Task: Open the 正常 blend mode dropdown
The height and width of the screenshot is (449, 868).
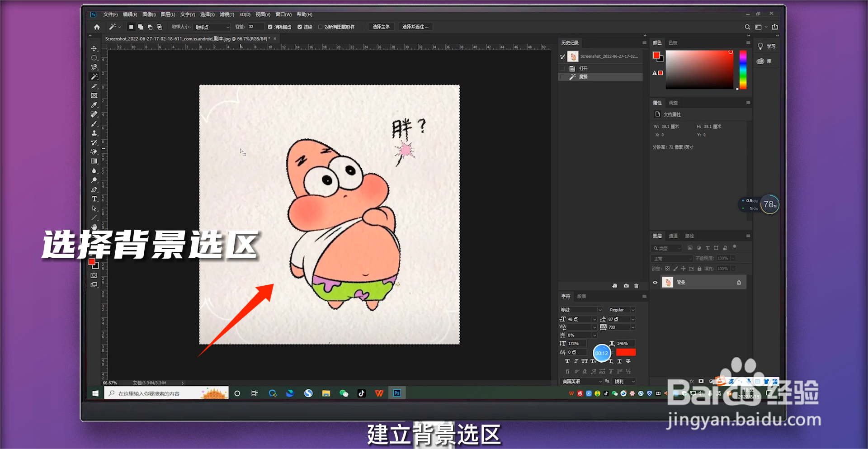Action: [672, 259]
